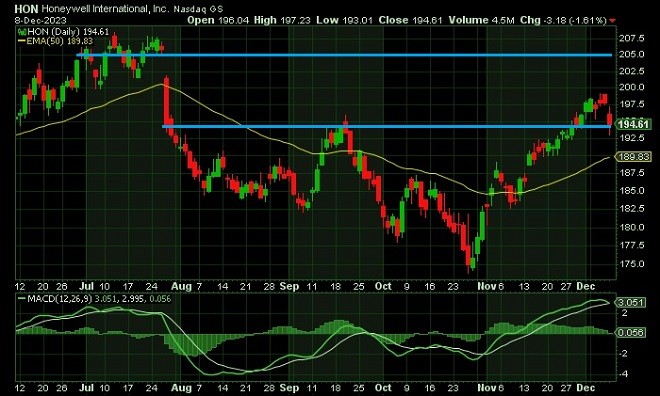This screenshot has height=396, width=660.
Task: Click the red down-arrow change indicator
Action: click(612, 20)
